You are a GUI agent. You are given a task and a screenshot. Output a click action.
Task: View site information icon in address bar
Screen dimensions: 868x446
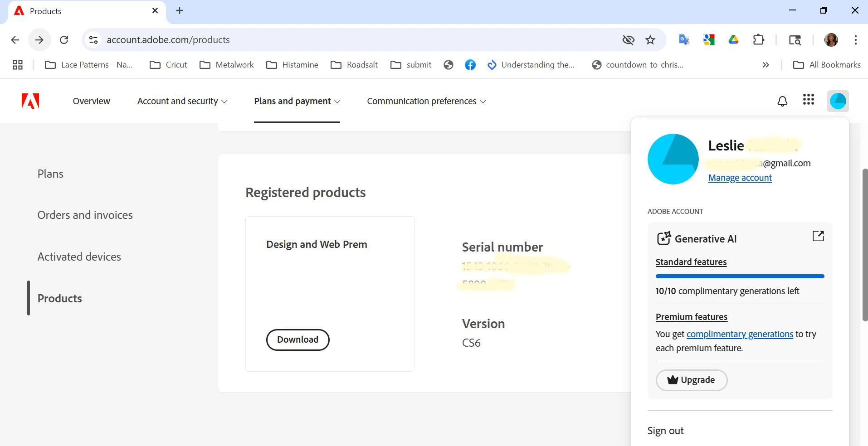(x=93, y=40)
